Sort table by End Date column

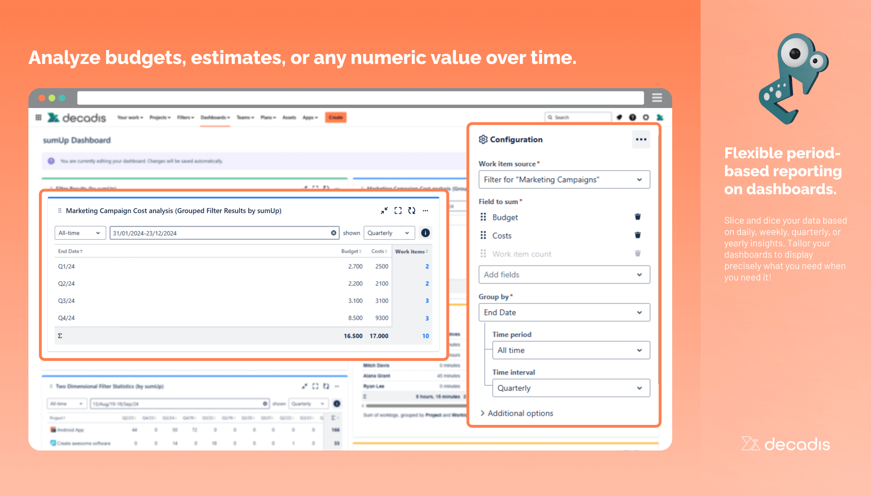(x=70, y=251)
